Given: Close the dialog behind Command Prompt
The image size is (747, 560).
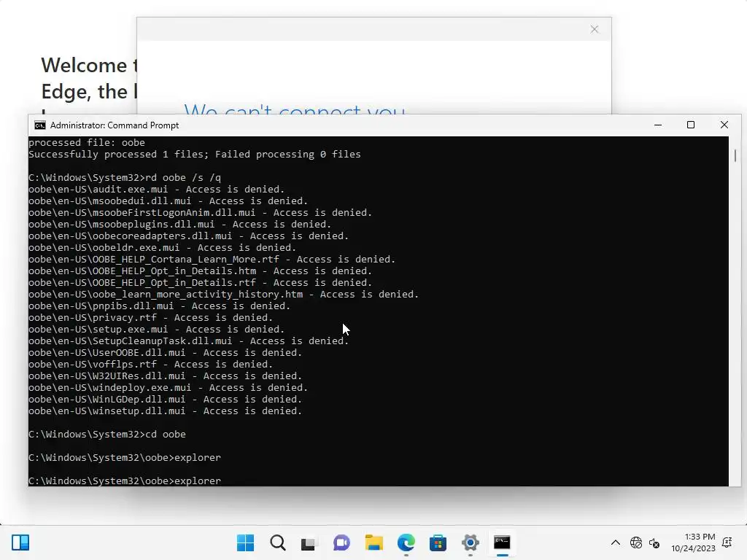Looking at the screenshot, I should tap(594, 29).
